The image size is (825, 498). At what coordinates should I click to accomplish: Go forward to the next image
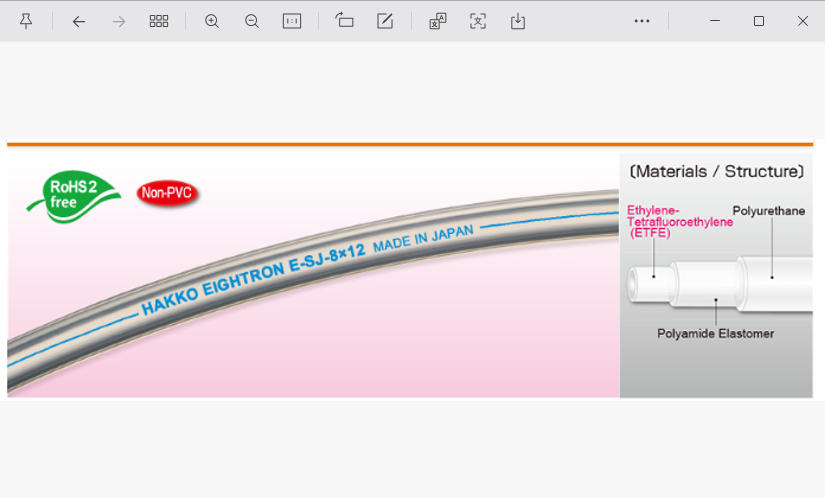click(x=119, y=22)
